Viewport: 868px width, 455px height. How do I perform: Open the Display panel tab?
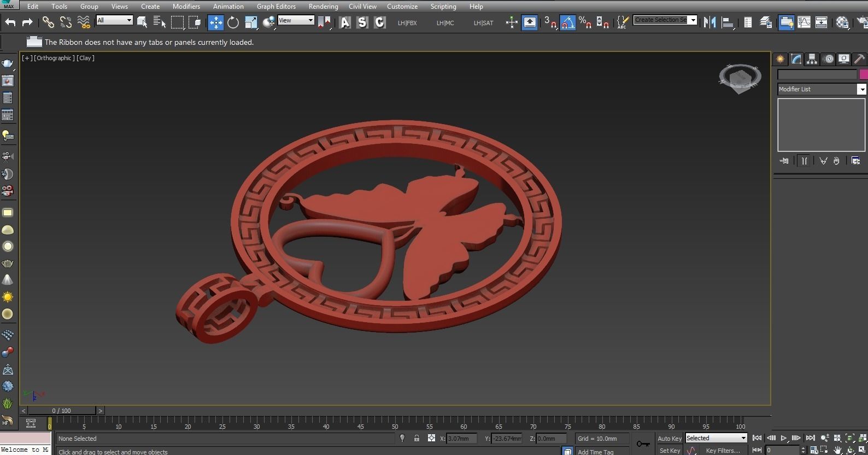point(844,59)
